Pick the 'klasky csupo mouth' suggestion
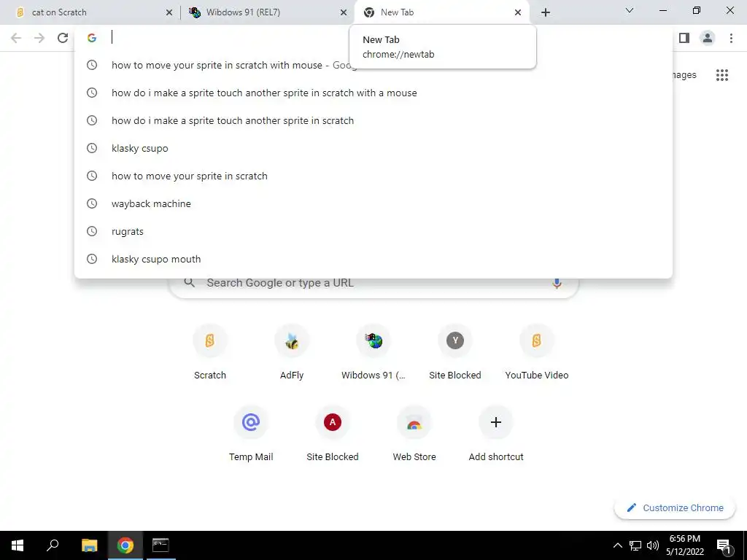747x560 pixels. click(373, 259)
